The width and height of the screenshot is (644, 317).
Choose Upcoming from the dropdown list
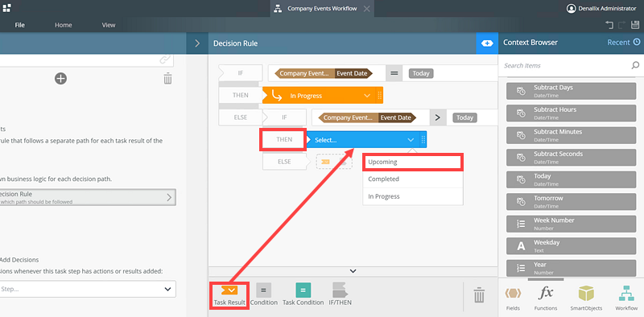tap(413, 162)
